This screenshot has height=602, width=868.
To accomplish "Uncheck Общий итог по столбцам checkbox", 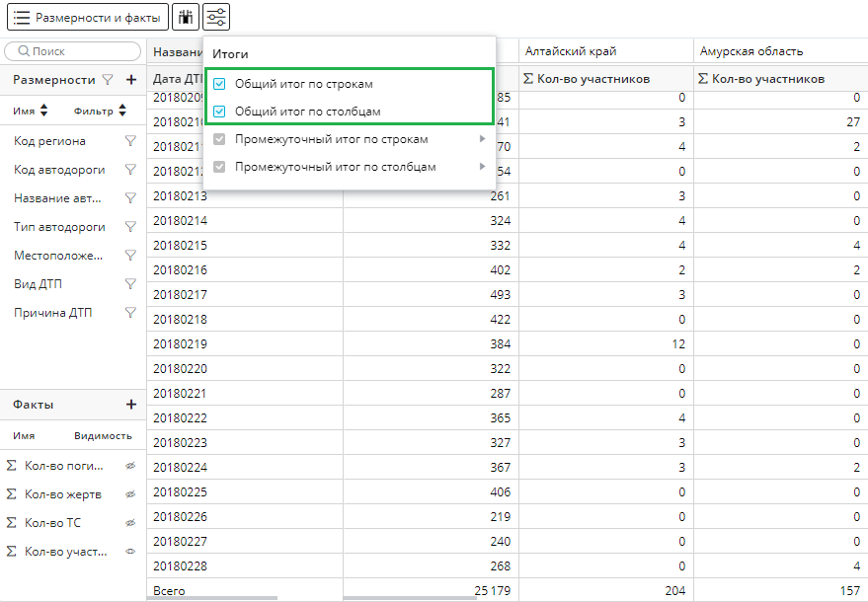I will pyautogui.click(x=219, y=113).
